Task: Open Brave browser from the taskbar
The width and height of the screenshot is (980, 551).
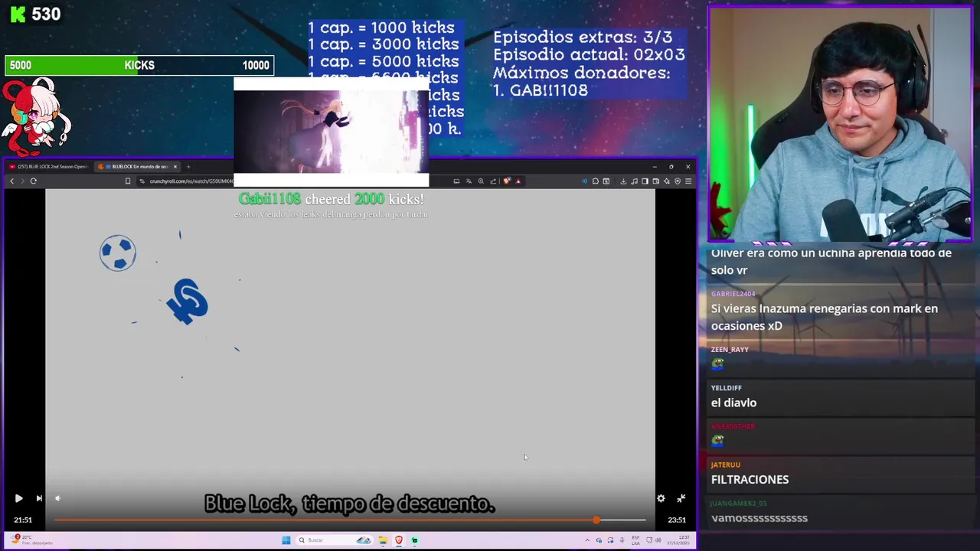Action: pyautogui.click(x=399, y=540)
